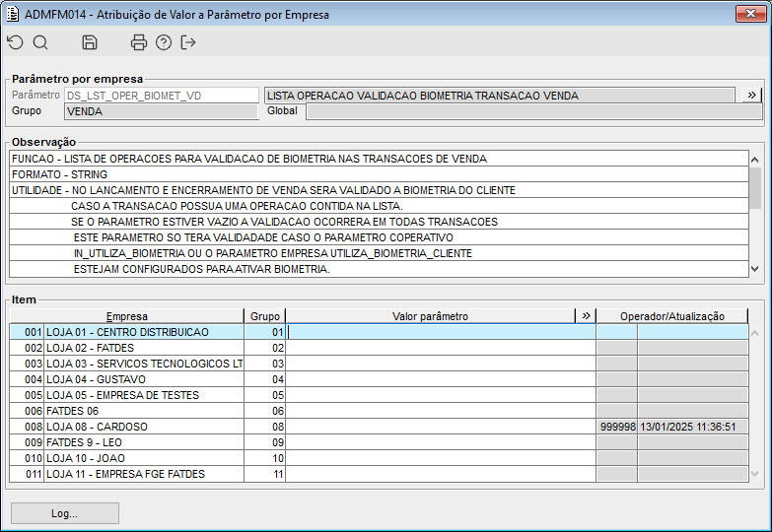Screen dimensions: 772x532
Task: Click Valor parâmetro cell for LOJA 08
Action: coord(441,427)
